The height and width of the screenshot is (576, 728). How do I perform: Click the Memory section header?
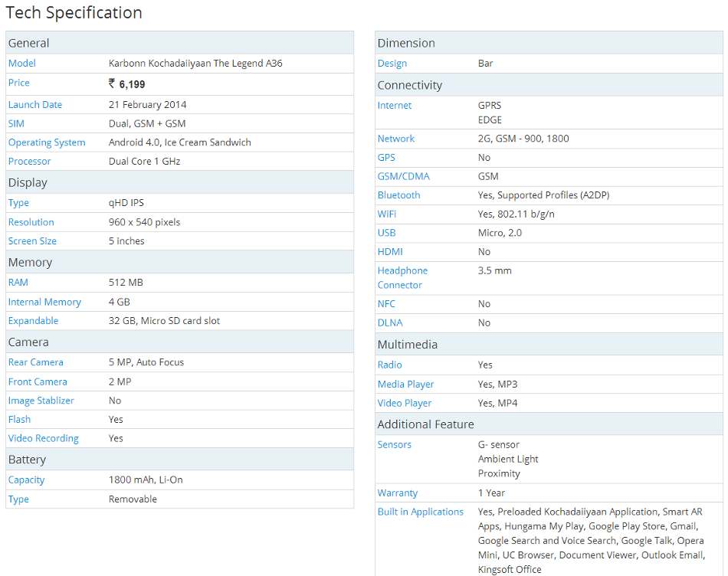point(179,262)
